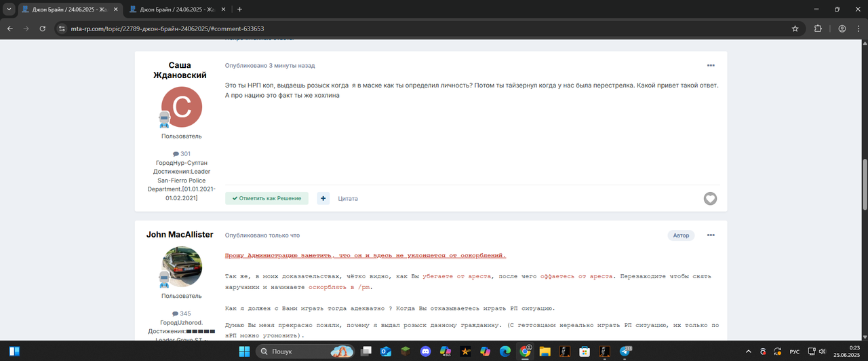Open Outlook from the taskbar
Image resolution: width=868 pixels, height=361 pixels.
[386, 351]
